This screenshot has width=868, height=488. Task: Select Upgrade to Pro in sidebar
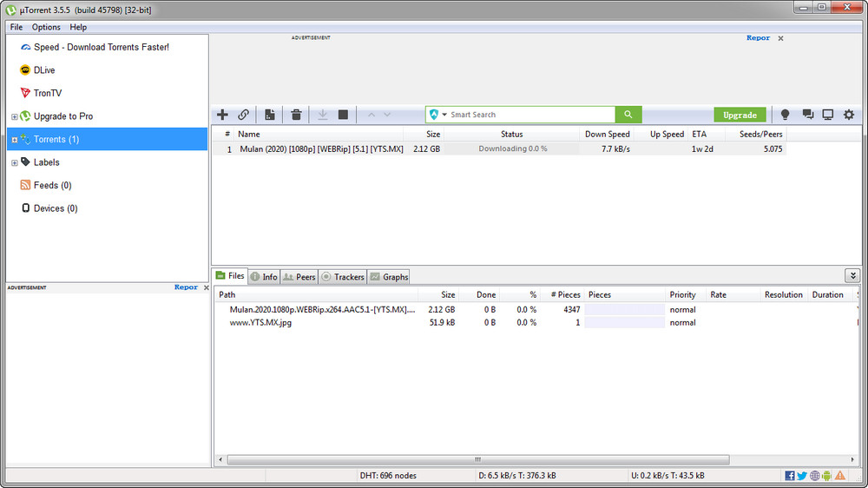[x=63, y=116]
